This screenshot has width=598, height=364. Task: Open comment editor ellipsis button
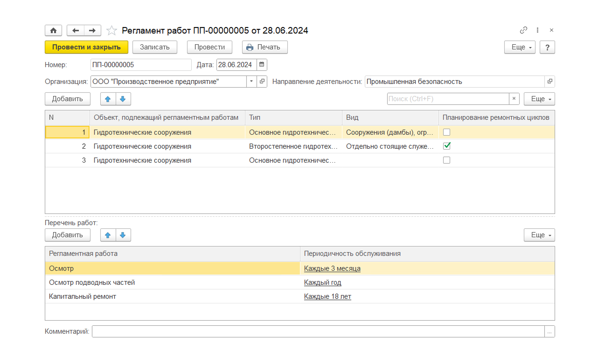click(x=550, y=331)
